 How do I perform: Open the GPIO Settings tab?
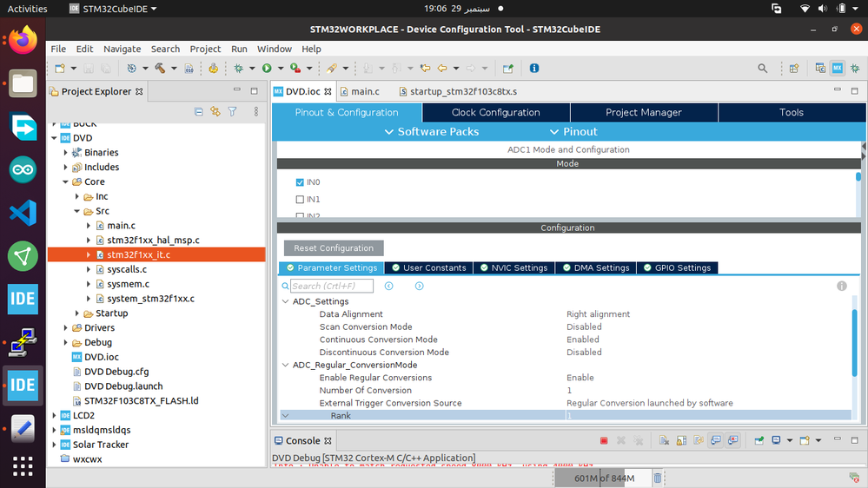click(x=677, y=267)
